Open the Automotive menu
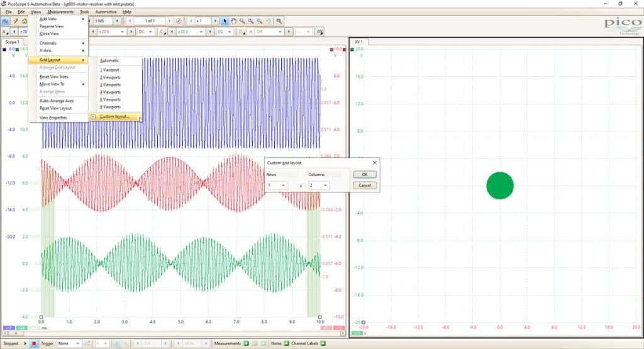 (x=106, y=12)
